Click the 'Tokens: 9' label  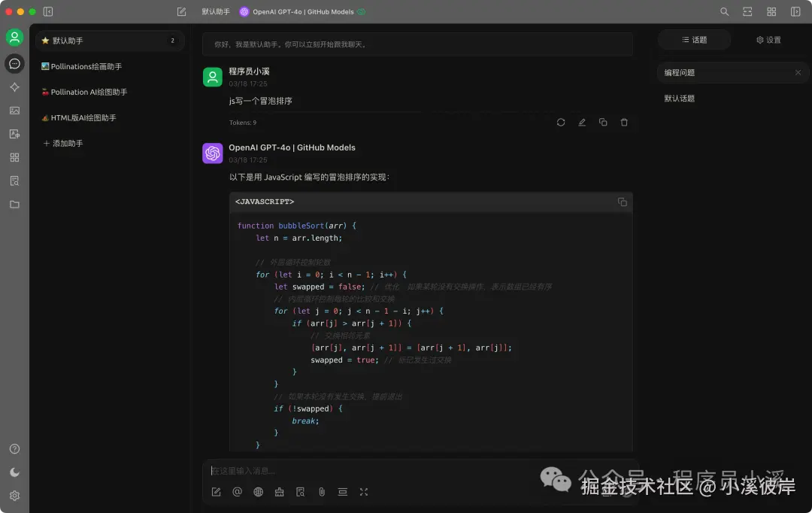242,123
